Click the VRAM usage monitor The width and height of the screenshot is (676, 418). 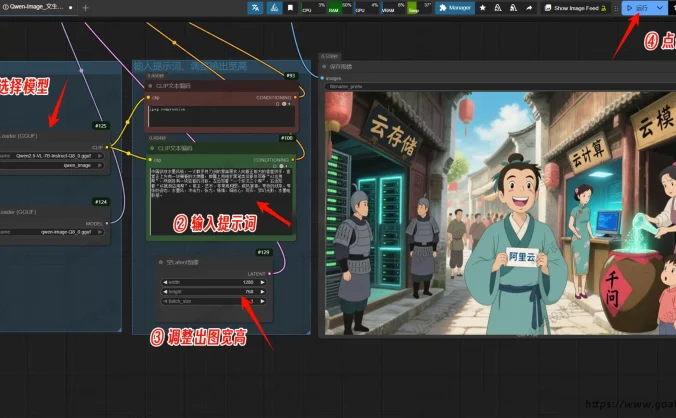pos(393,8)
